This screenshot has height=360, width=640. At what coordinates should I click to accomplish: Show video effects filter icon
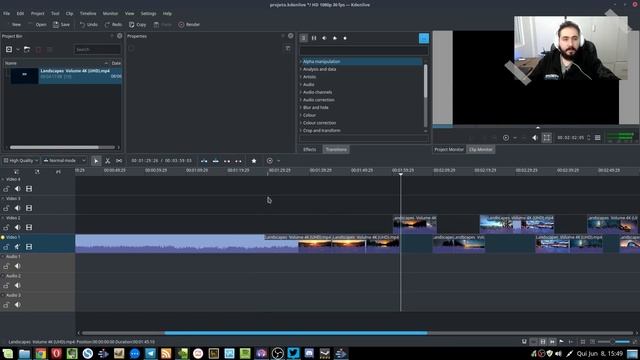pos(314,38)
